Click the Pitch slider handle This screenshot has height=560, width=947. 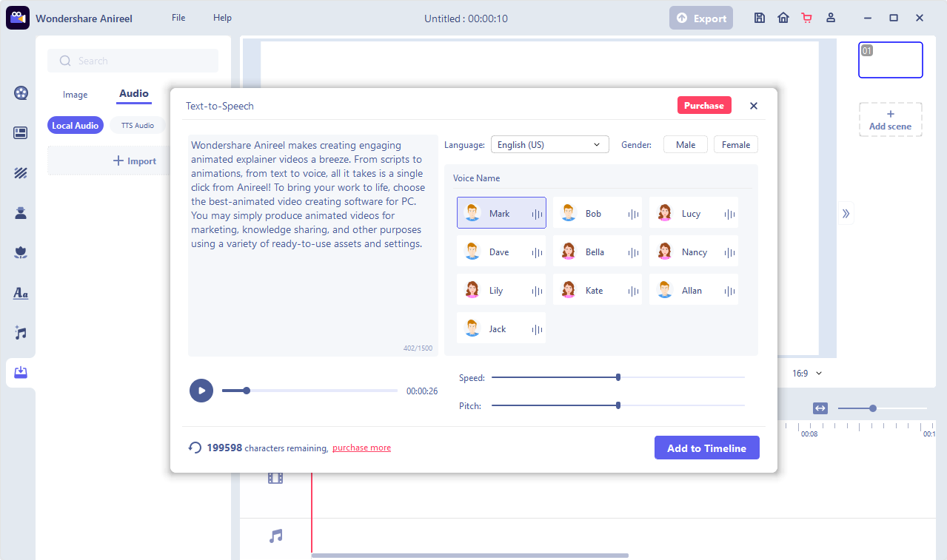click(x=618, y=405)
